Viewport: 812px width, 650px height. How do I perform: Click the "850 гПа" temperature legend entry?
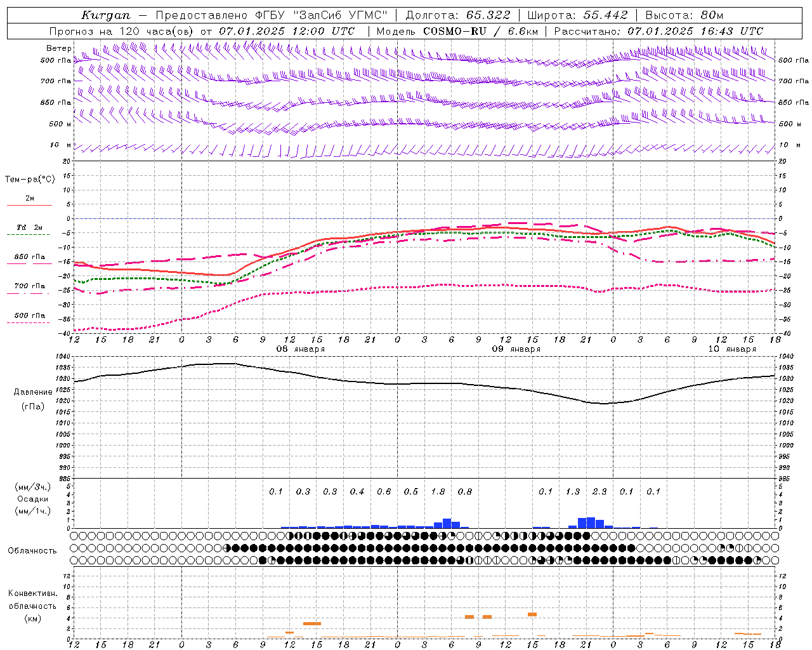pos(30,257)
